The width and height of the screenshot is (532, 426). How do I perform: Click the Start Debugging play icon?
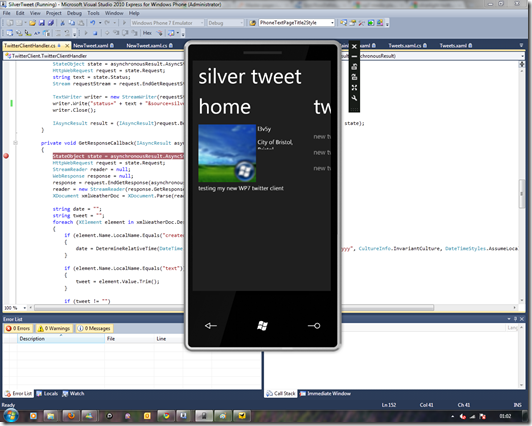pyautogui.click(x=124, y=23)
